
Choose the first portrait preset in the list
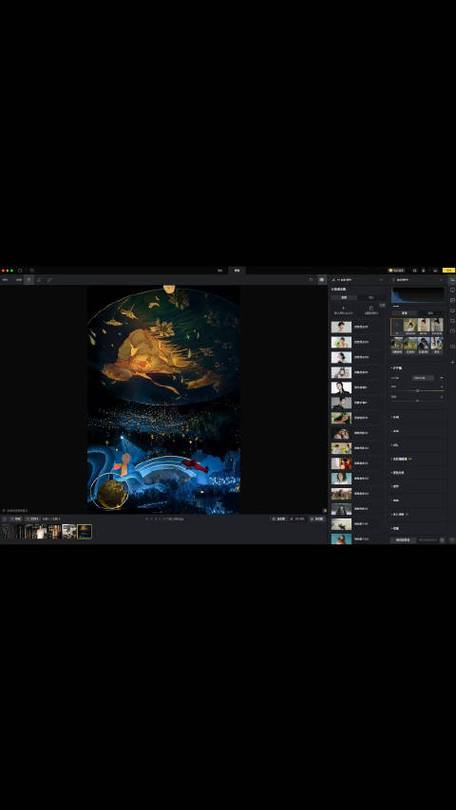click(341, 327)
